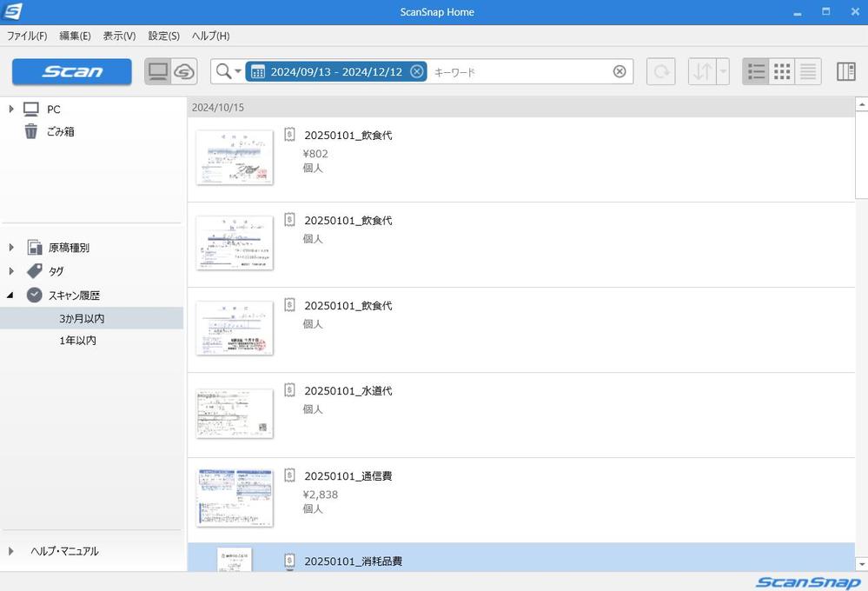This screenshot has height=591, width=868.
Task: Open thumbnail of 水道代 receipt
Action: pos(235,414)
